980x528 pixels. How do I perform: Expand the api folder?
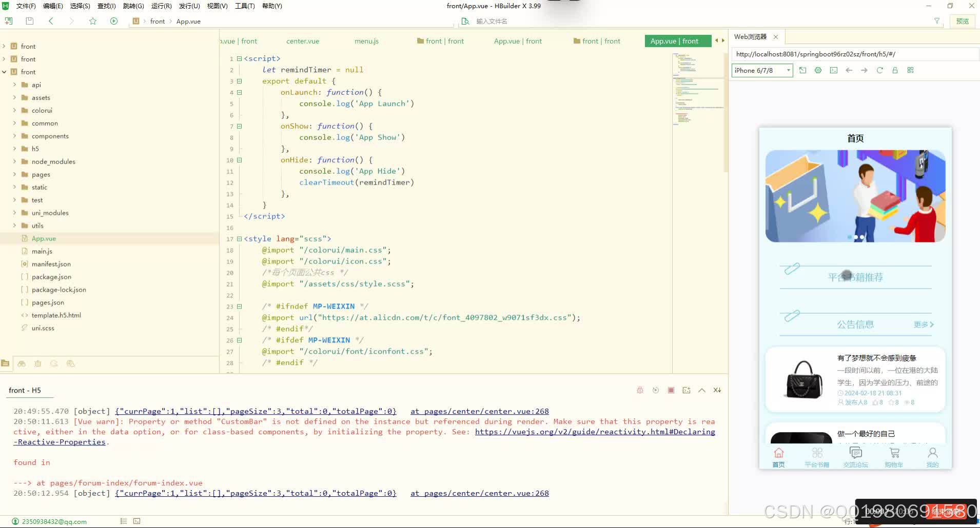coord(14,85)
